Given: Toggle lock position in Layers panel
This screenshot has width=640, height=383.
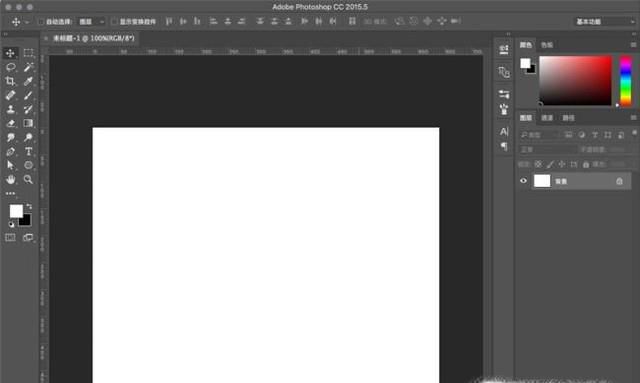Looking at the screenshot, I should point(562,164).
